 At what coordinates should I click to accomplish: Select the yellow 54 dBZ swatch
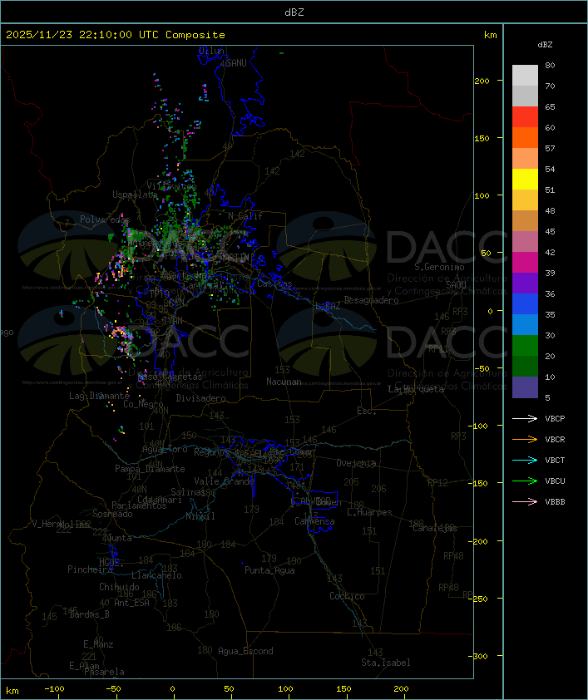pos(525,179)
